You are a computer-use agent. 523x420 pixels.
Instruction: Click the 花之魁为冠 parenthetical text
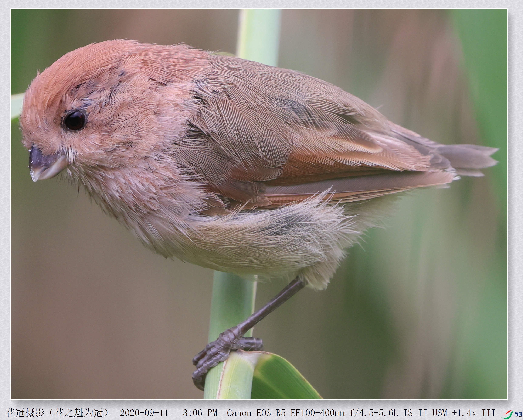79,413
